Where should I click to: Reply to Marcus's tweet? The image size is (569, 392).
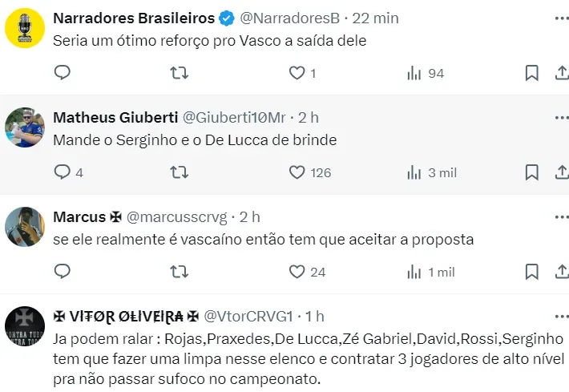63,272
